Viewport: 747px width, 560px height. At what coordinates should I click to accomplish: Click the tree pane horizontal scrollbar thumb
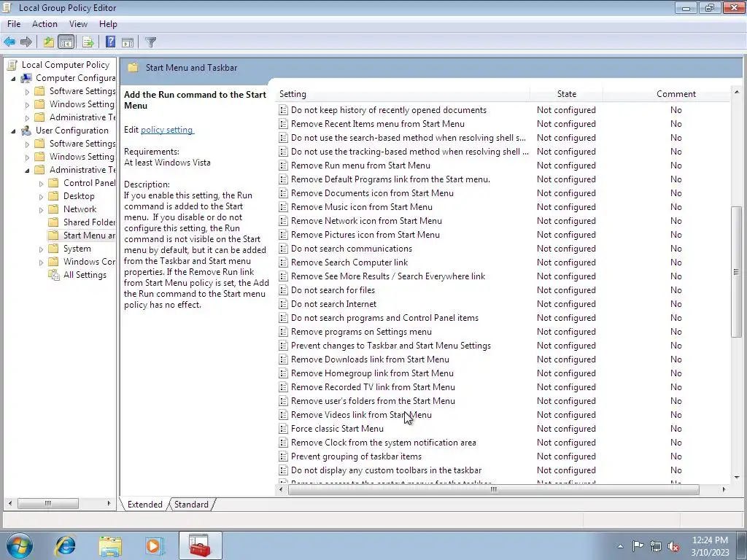point(47,503)
